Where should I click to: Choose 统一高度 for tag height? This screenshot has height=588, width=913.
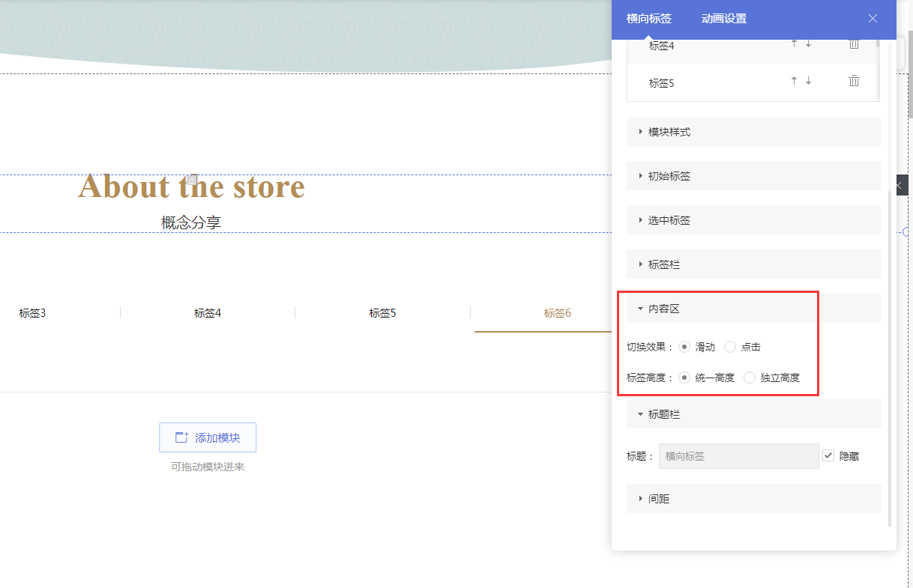[684, 378]
